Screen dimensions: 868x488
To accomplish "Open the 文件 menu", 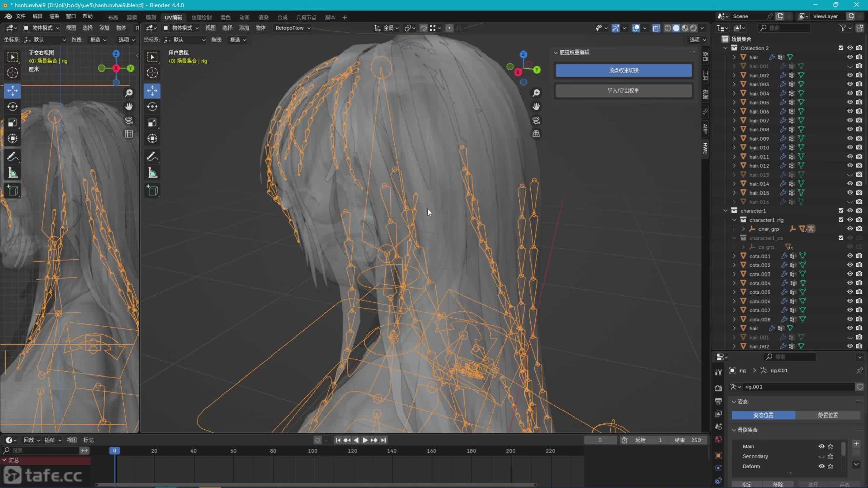I will click(20, 16).
